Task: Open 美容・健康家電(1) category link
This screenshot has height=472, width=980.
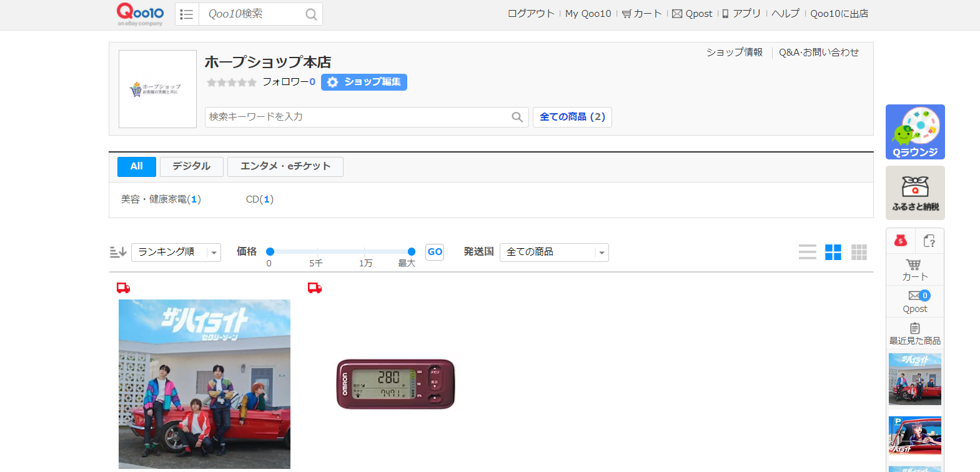Action: pos(161,199)
